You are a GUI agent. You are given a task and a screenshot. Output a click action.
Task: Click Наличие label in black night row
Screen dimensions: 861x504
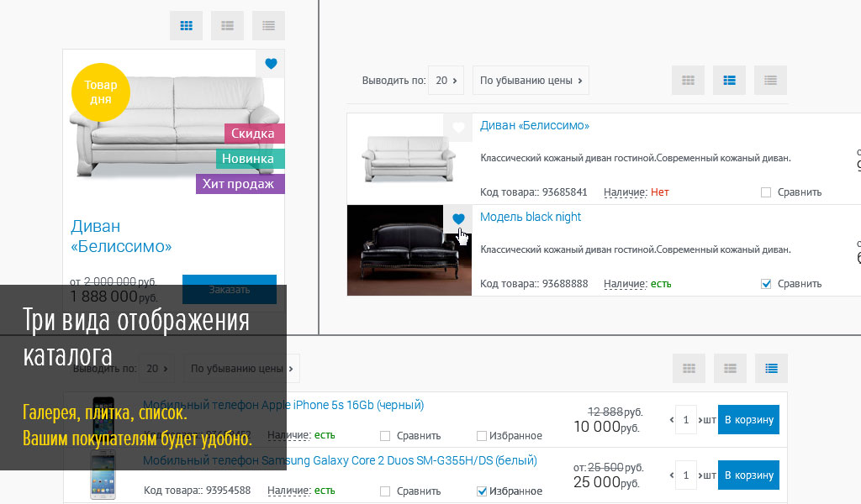coord(626,284)
